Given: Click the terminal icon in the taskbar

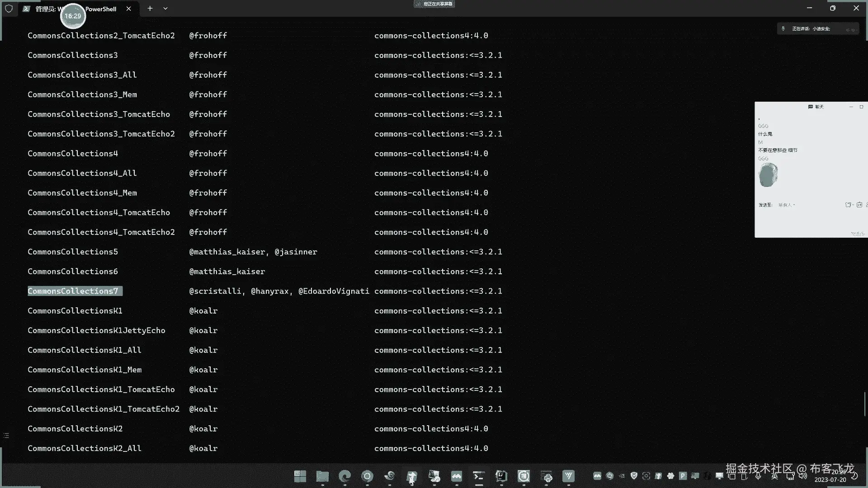Looking at the screenshot, I should (479, 476).
